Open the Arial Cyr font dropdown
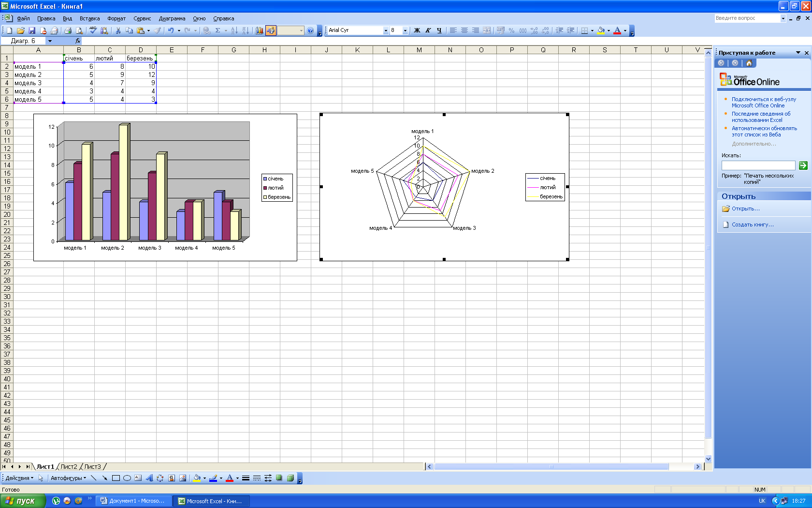 coord(386,30)
